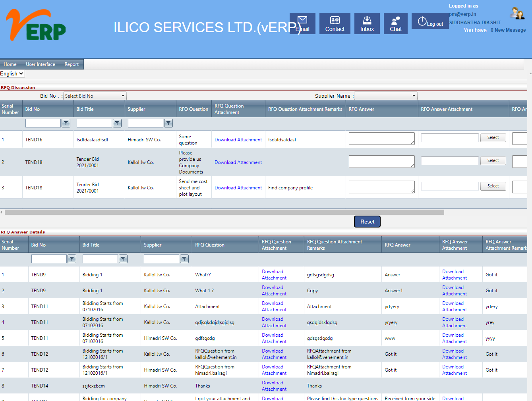The width and height of the screenshot is (532, 401).
Task: Download question attachment for 'What??' row
Action: (x=274, y=275)
